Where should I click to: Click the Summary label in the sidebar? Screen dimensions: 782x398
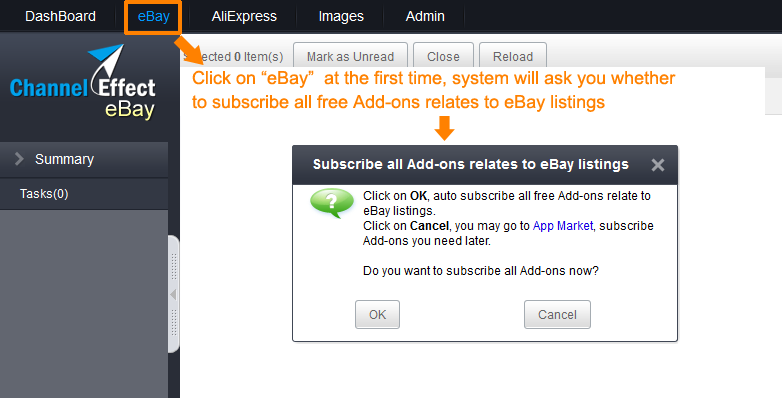pos(64,159)
